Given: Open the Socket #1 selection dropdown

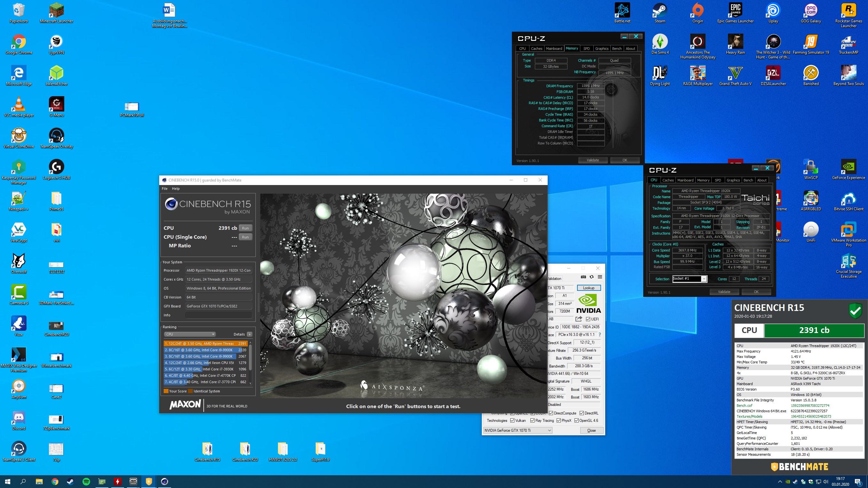Looking at the screenshot, I should coord(689,279).
